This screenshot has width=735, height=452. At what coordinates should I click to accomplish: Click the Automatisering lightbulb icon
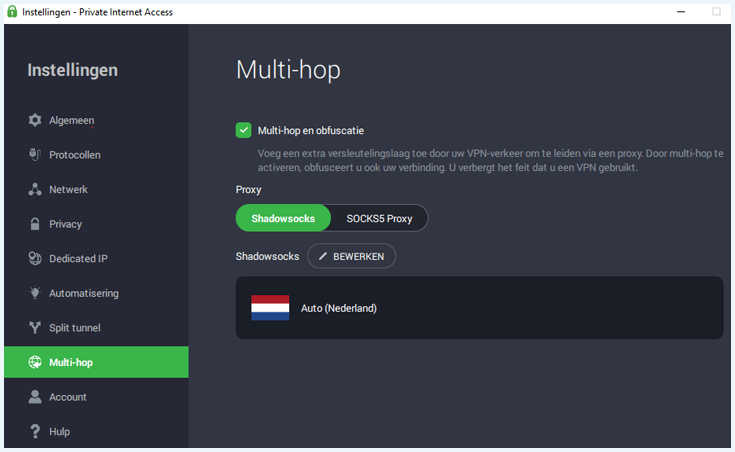(x=35, y=293)
